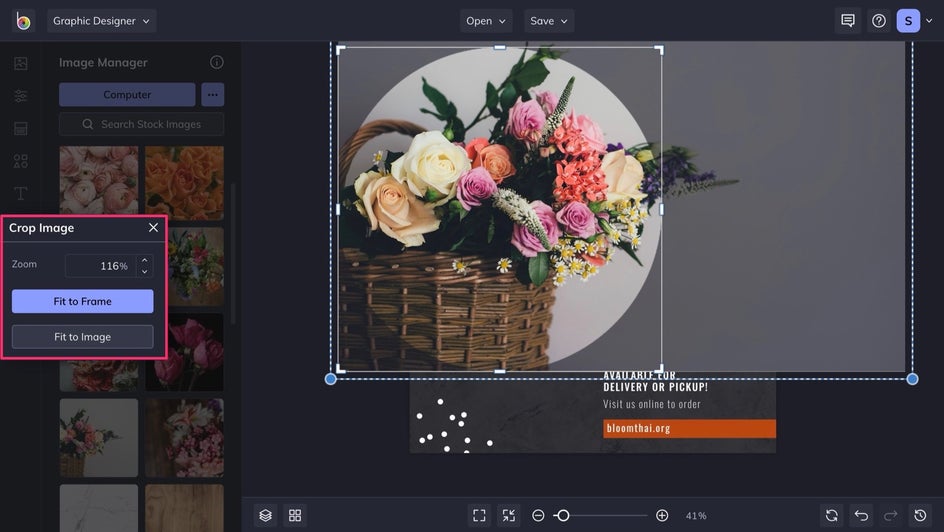Focus the Search Stock Images field
The width and height of the screenshot is (944, 532).
141,124
